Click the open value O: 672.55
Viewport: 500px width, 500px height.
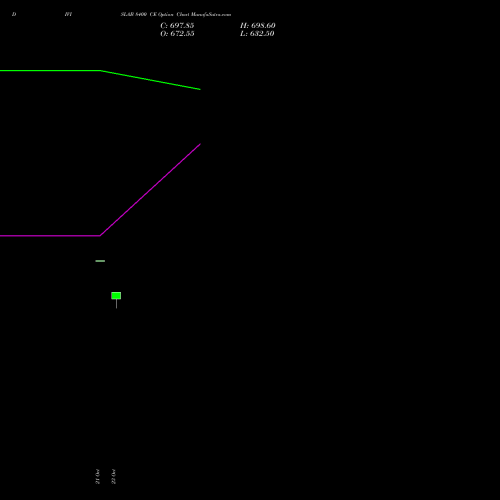(177, 34)
